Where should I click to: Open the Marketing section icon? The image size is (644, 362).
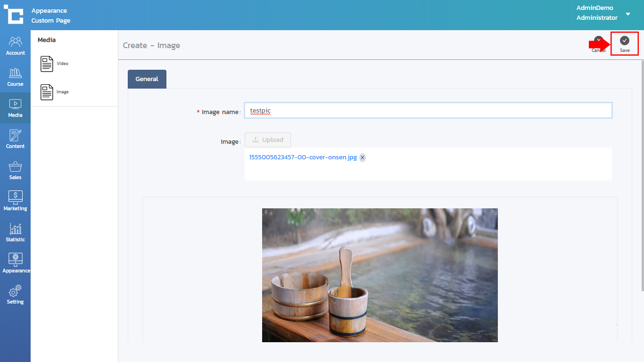[15, 201]
